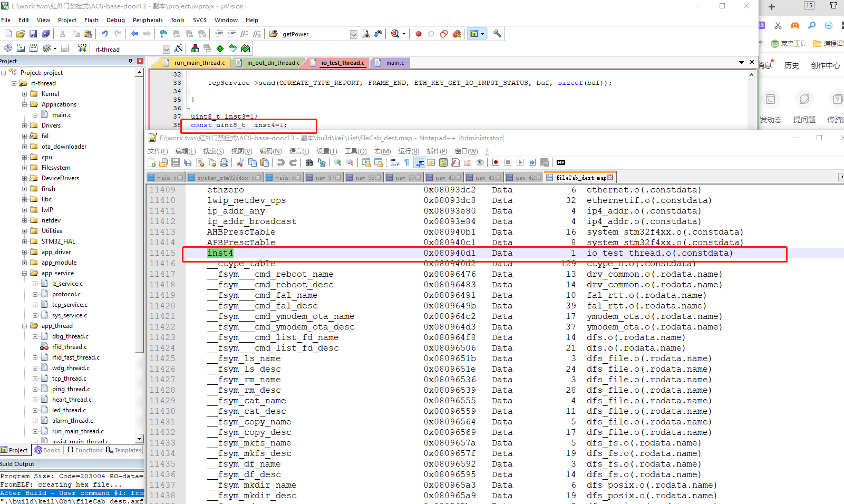This screenshot has height=504, width=844.
Task: Click the Build target icon in µVision
Action: point(21,49)
